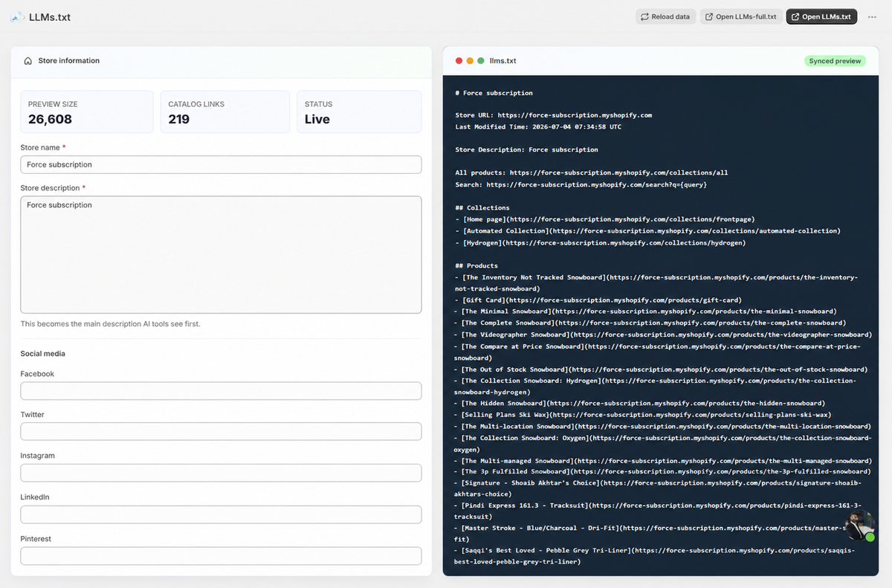Screen dimensions: 892x588
Task: Click the home icon beside Store information
Action: pyautogui.click(x=28, y=61)
